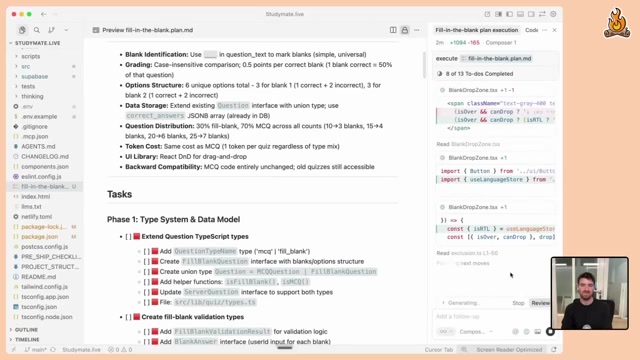Open the Explorer view in the sidebar

pyautogui.click(x=22, y=30)
